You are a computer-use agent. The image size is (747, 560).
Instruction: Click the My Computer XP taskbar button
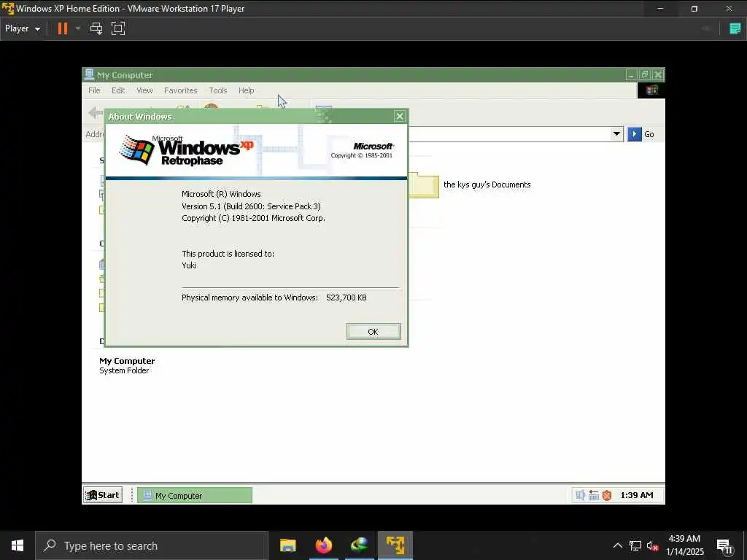click(x=195, y=495)
